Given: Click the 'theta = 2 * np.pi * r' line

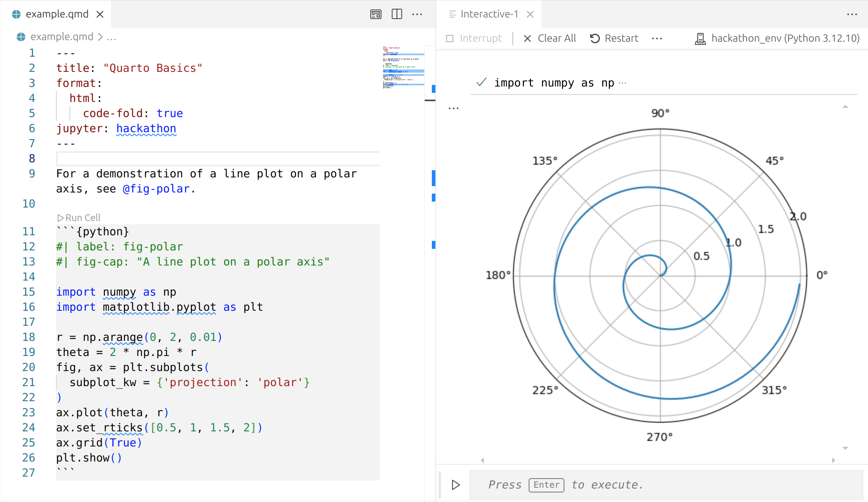Looking at the screenshot, I should point(126,352).
